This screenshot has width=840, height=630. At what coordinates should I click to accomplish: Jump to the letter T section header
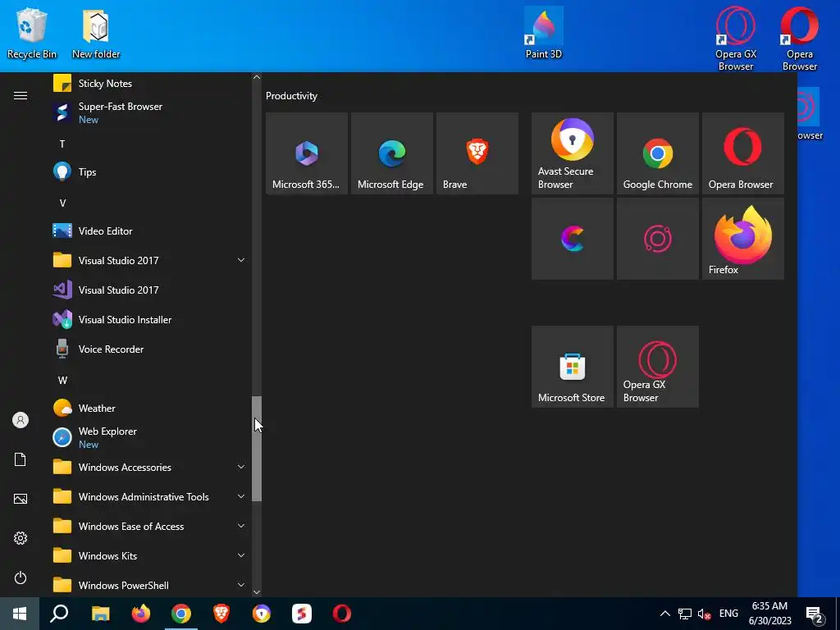(62, 144)
